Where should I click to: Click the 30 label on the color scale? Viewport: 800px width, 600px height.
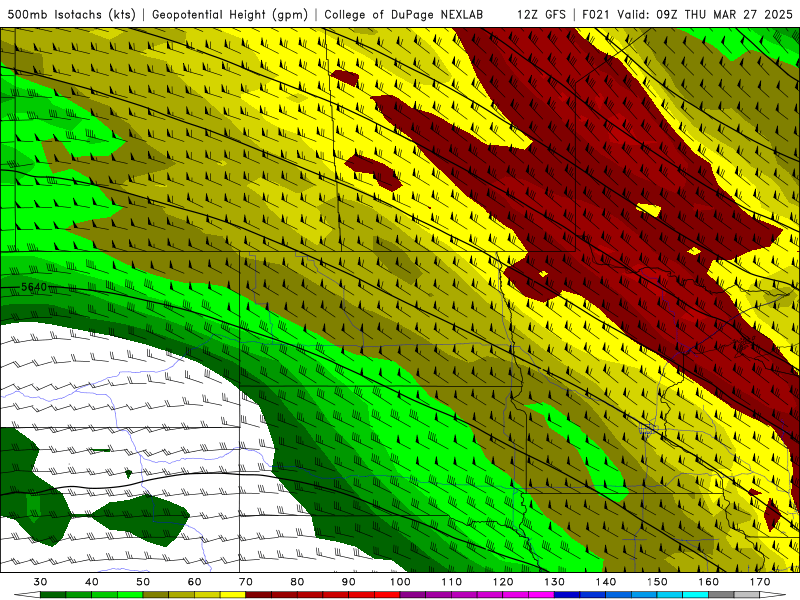[x=40, y=582]
